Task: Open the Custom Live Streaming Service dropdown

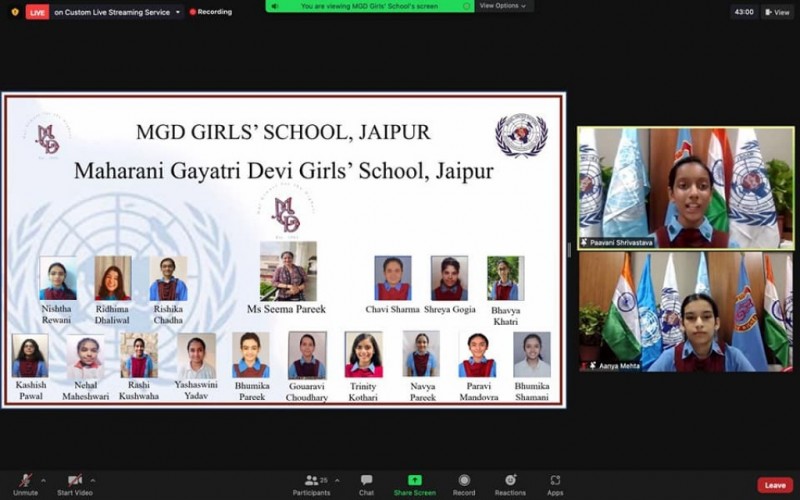Action: [118, 12]
